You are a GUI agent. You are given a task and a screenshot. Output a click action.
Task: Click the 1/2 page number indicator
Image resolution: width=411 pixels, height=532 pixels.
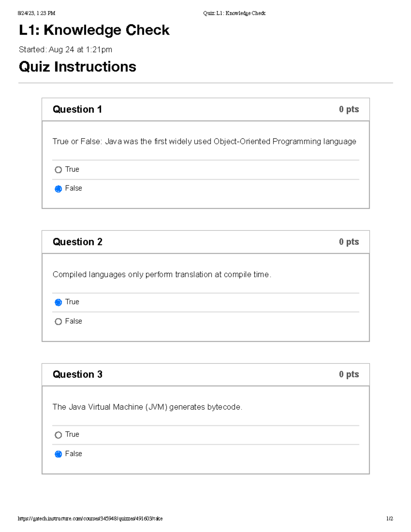click(389, 518)
